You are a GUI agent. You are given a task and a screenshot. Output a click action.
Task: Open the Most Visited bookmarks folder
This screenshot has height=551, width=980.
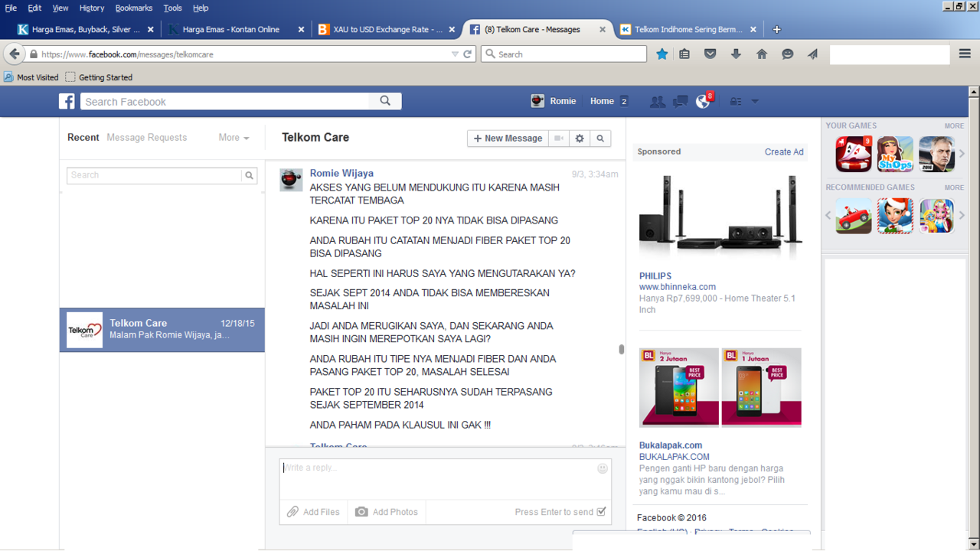[31, 77]
